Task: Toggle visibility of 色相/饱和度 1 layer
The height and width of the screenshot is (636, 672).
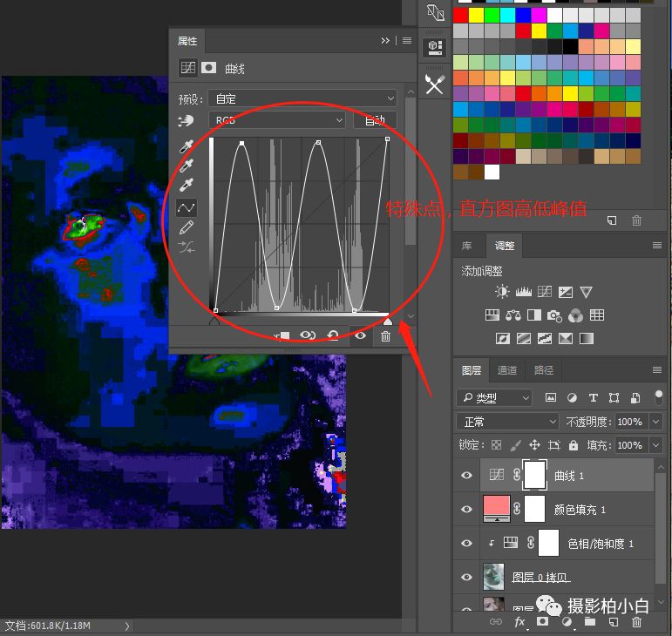Action: (x=466, y=544)
